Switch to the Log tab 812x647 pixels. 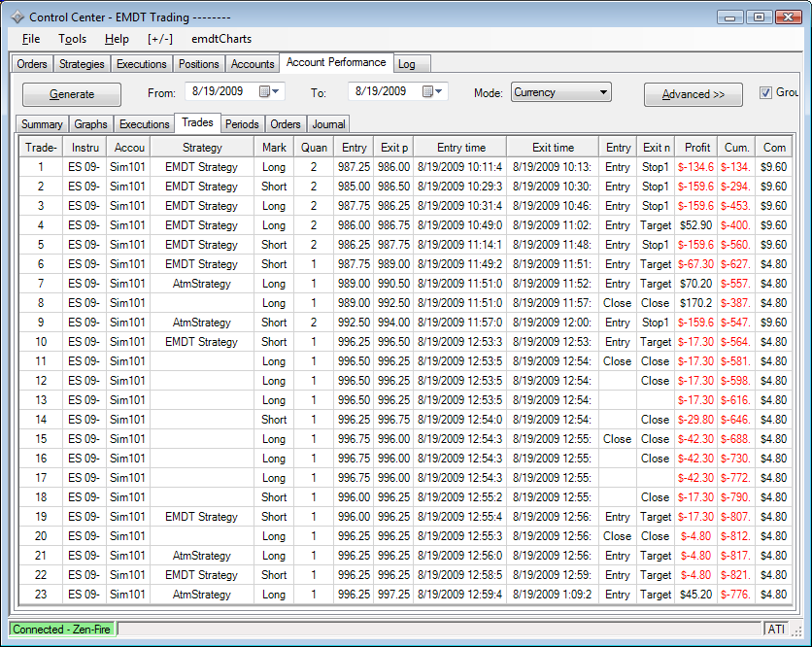coord(412,64)
